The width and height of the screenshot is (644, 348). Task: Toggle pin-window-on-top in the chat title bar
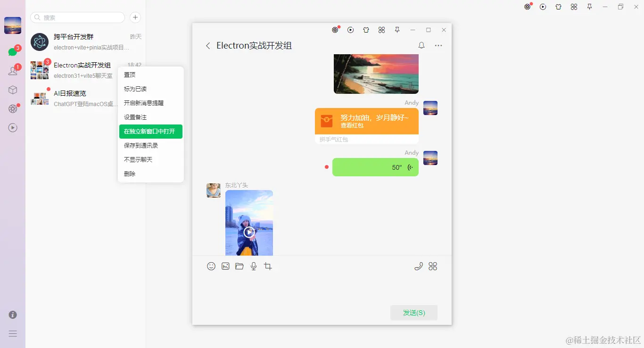(397, 30)
